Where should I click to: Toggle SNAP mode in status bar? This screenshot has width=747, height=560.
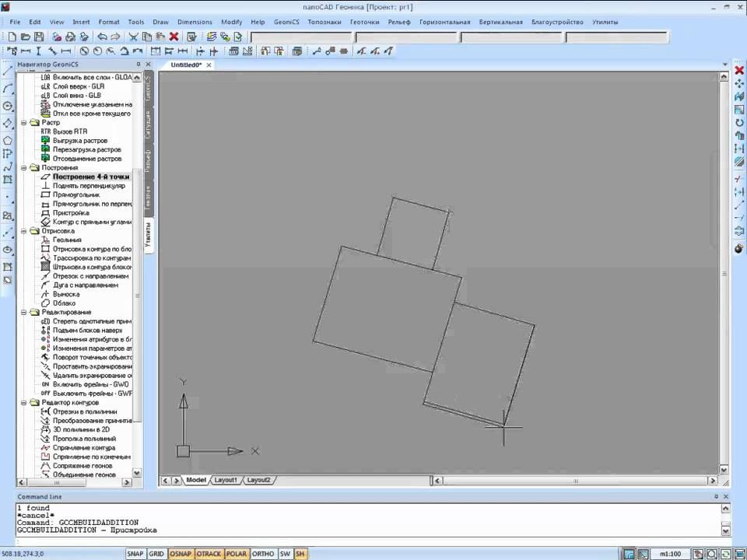(x=135, y=554)
